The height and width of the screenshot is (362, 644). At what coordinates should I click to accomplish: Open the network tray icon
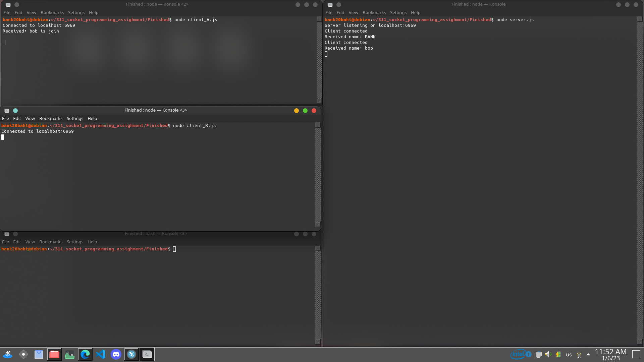(x=579, y=355)
